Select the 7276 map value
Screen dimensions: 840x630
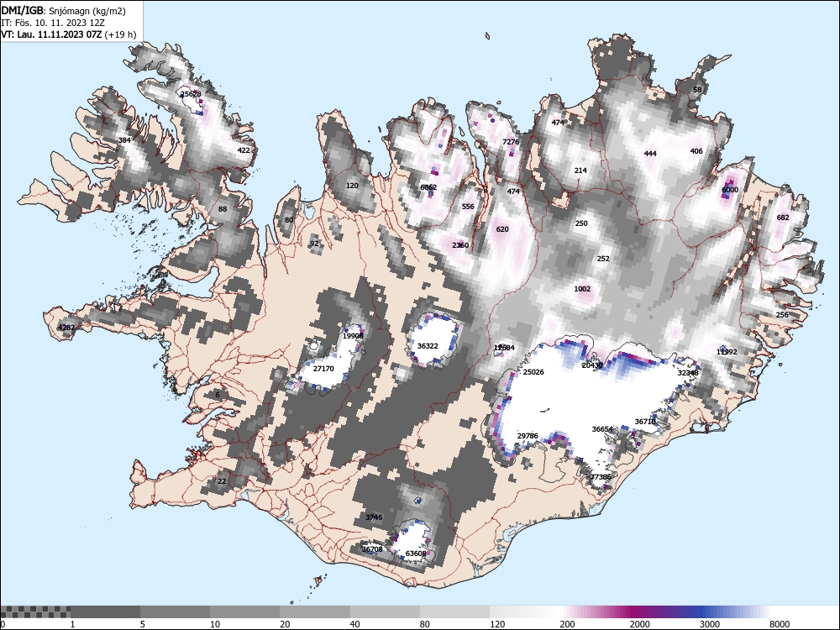coord(511,141)
